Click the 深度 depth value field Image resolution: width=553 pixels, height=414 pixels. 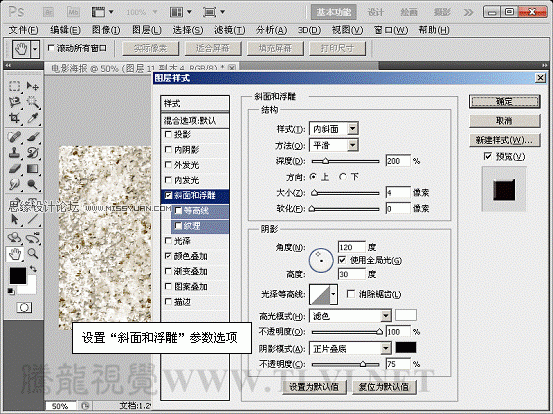(x=398, y=161)
